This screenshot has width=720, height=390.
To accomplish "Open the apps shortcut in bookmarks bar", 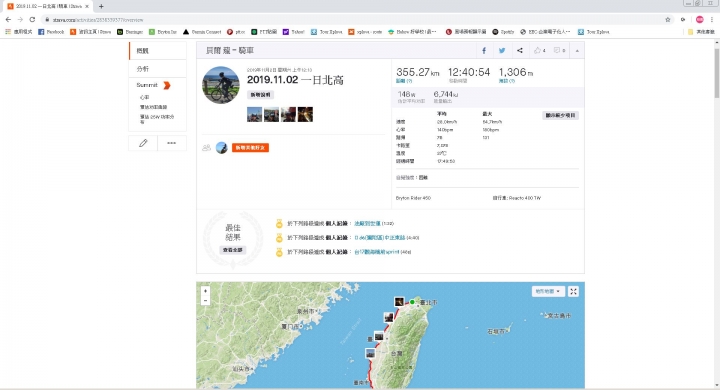I will coord(19,32).
